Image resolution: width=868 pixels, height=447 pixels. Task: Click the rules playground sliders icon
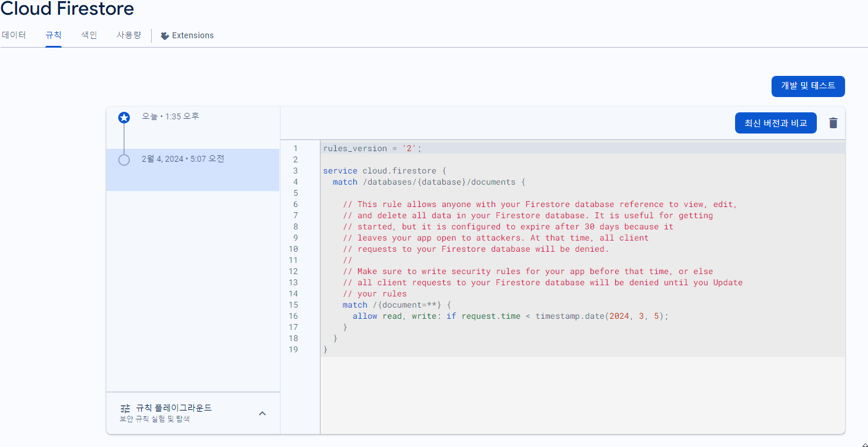coord(125,408)
